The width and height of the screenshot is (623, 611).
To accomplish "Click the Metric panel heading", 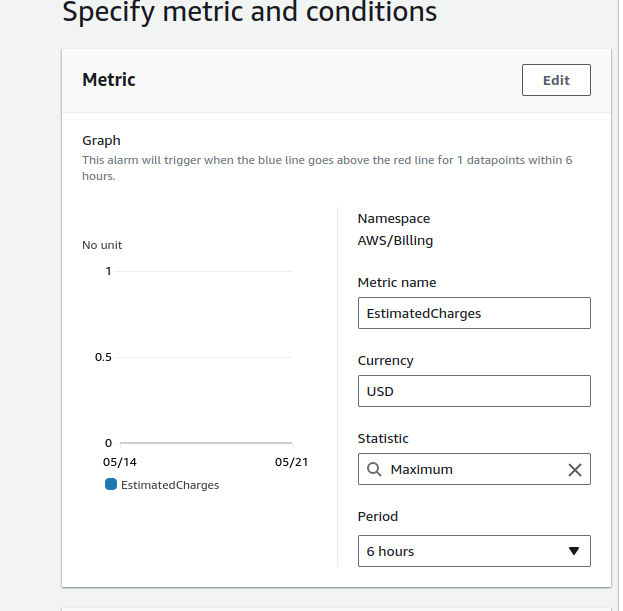I will (109, 80).
